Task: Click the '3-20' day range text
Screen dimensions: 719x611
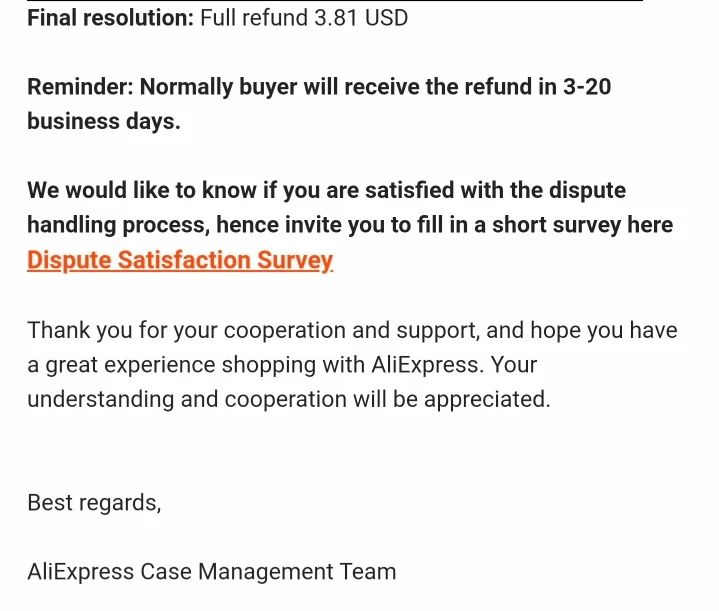Action: point(587,87)
